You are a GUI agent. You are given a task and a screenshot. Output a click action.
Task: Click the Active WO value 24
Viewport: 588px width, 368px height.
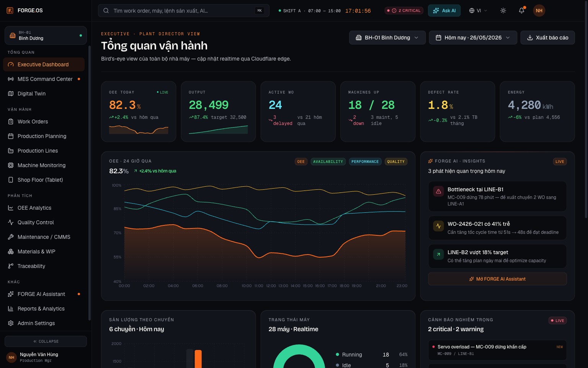275,105
